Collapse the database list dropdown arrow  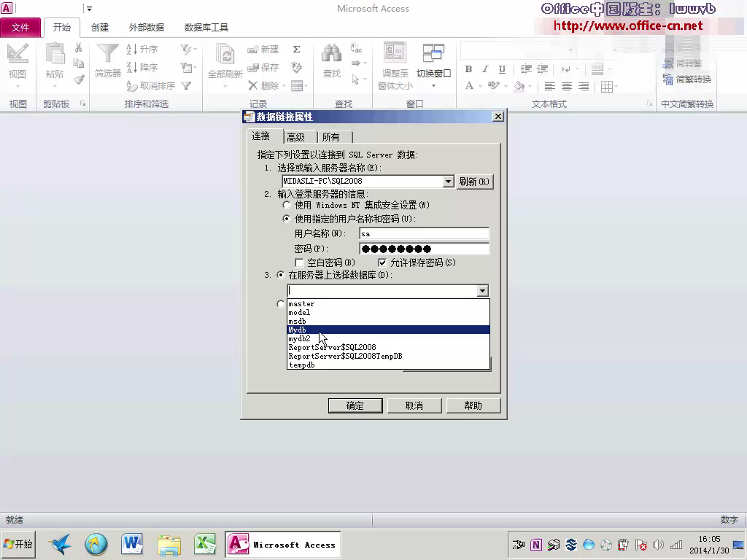[483, 291]
